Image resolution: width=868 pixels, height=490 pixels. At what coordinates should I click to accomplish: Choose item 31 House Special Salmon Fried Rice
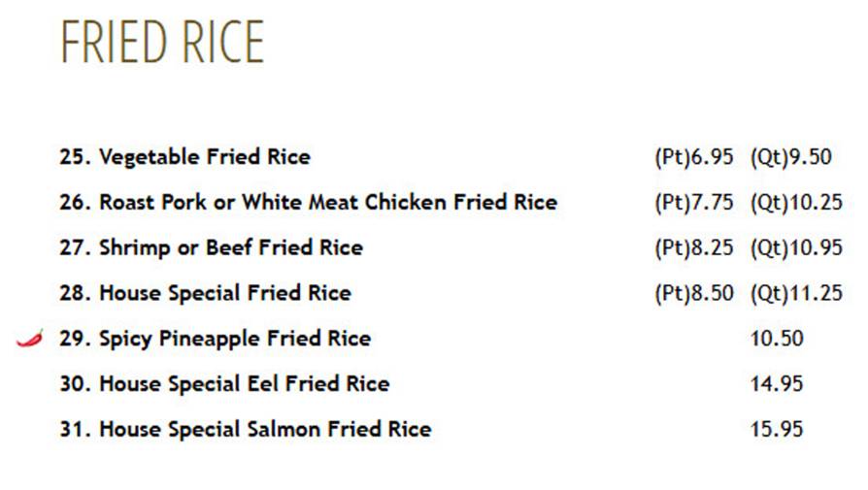pos(246,429)
